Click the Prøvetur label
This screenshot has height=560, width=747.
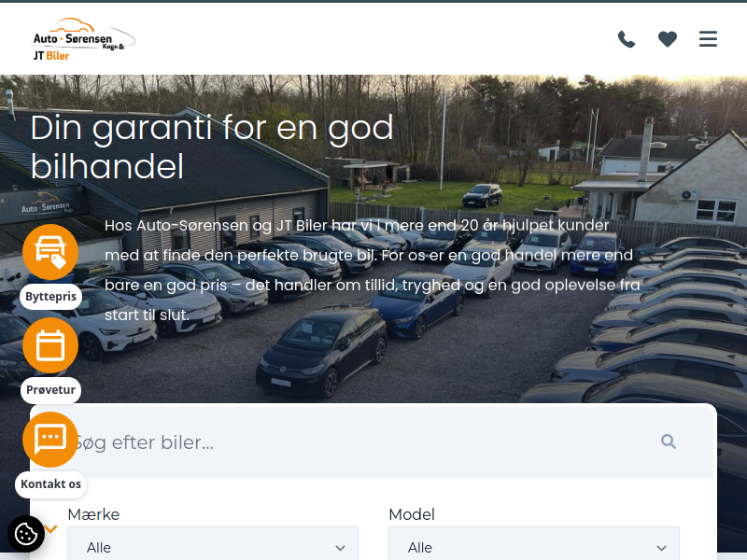(50, 389)
